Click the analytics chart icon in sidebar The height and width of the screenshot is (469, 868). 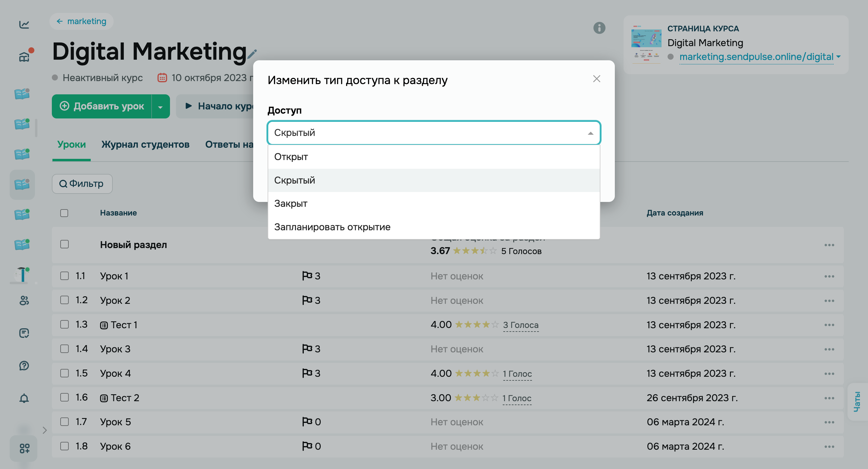click(24, 24)
